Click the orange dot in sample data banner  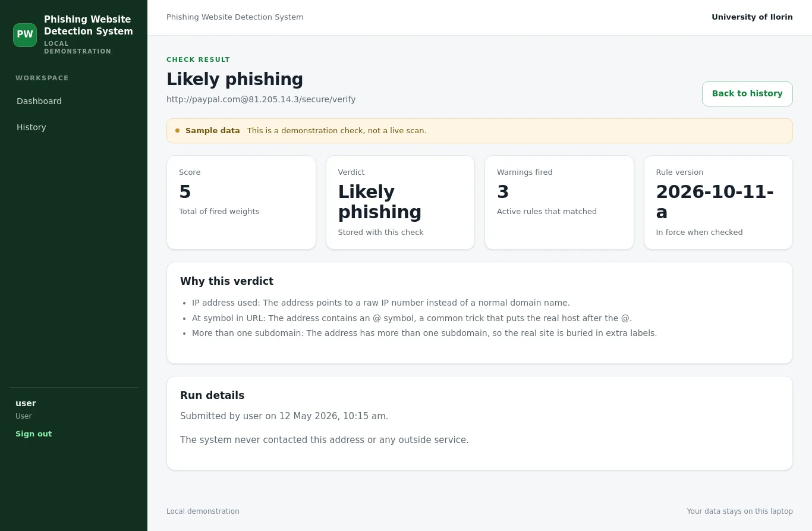pyautogui.click(x=177, y=131)
